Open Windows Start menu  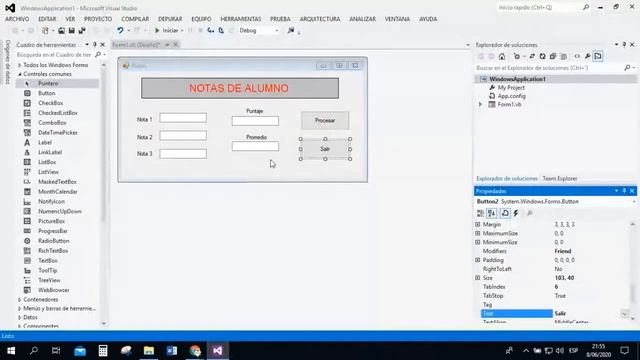pyautogui.click(x=11, y=351)
